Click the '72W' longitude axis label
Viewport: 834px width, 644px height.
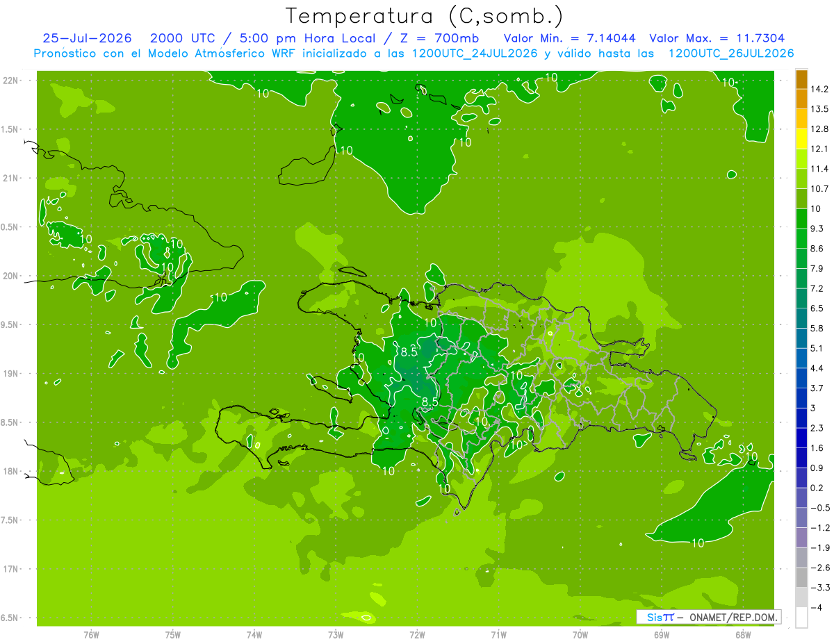pos(417,635)
